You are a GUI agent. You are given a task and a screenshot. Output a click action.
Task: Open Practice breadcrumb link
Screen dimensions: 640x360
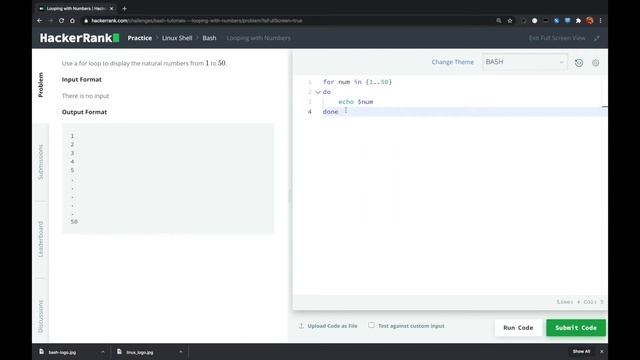pyautogui.click(x=140, y=38)
